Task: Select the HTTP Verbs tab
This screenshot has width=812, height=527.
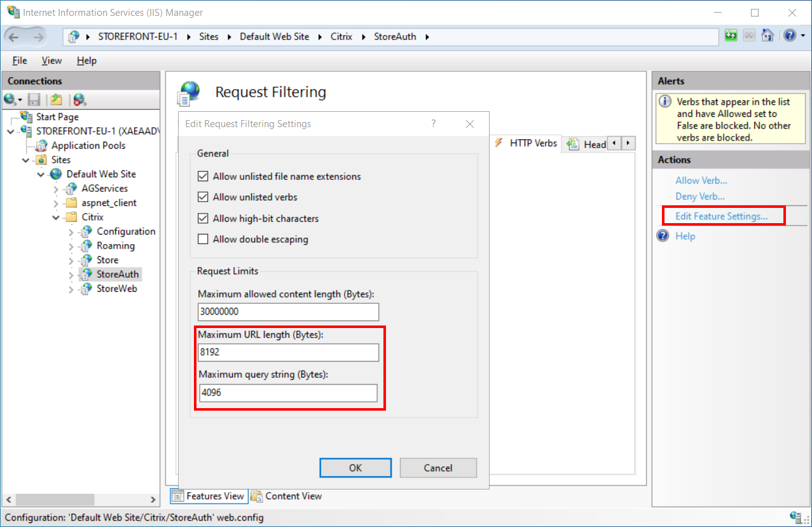Action: coord(526,143)
